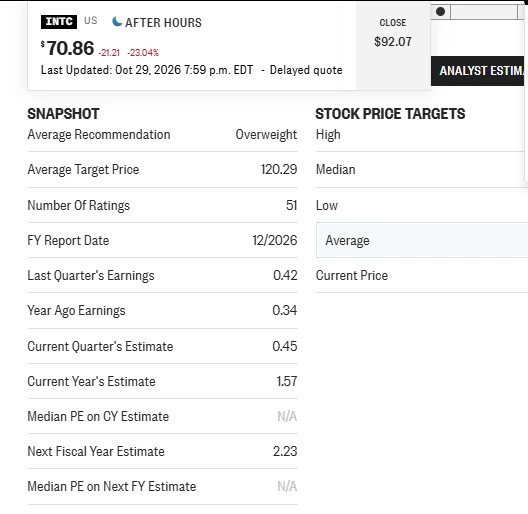528x514 pixels.
Task: Click the Median PE on CY Estimate label
Action: click(x=98, y=417)
